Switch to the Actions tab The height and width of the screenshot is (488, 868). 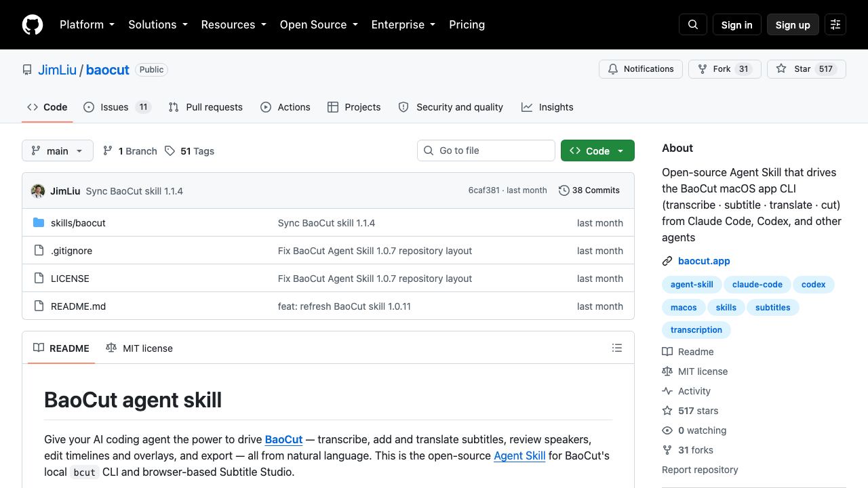285,107
